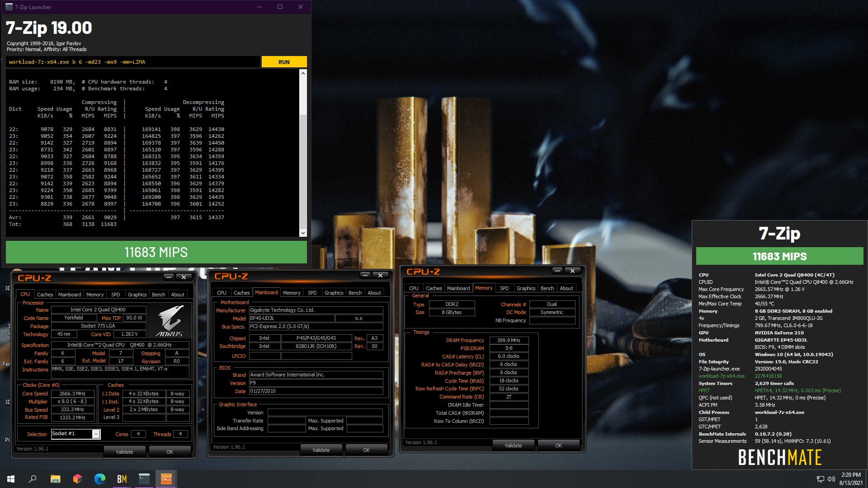Click the Core Speed value 2666.3 MHz
Viewport: 868px width, 488px height.
coord(72,394)
